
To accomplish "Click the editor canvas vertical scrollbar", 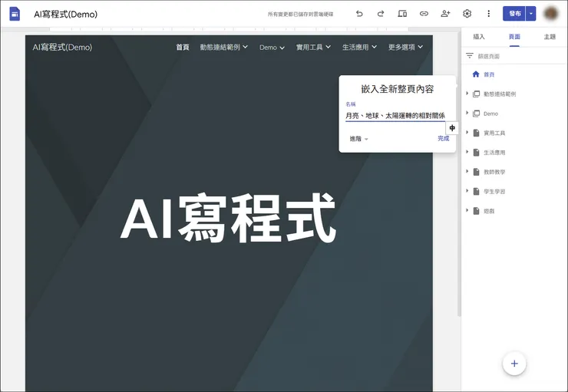I will point(459,174).
